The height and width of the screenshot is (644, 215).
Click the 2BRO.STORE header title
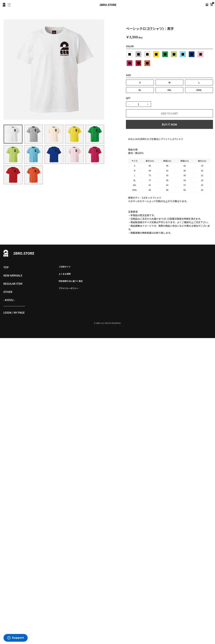(108, 5)
